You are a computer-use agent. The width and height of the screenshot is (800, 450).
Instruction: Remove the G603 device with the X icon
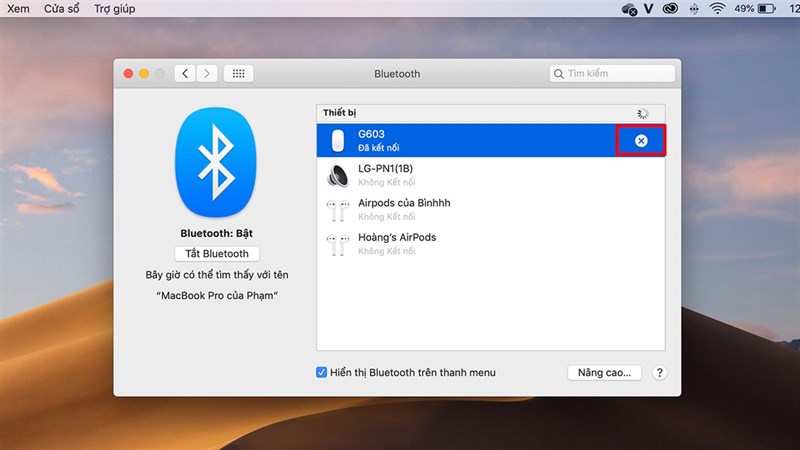[641, 141]
